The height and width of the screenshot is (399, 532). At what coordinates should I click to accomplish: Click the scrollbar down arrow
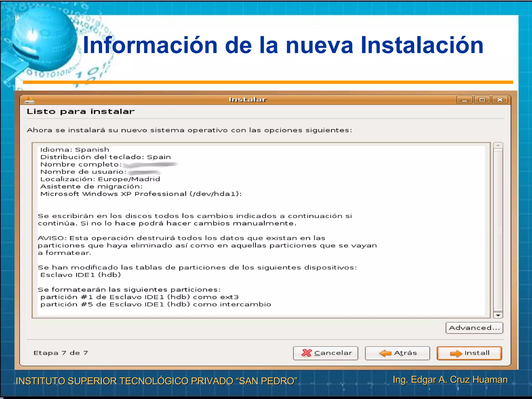pyautogui.click(x=498, y=315)
